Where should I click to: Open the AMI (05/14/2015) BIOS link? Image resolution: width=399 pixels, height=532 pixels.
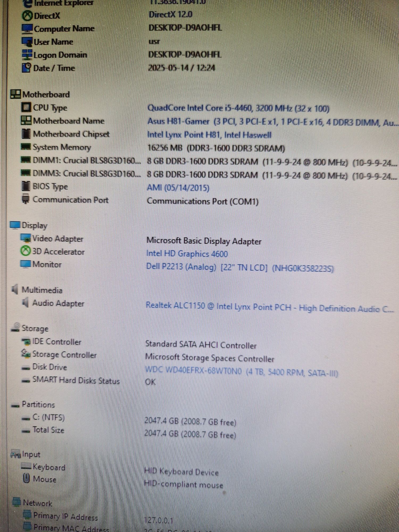pyautogui.click(x=178, y=188)
